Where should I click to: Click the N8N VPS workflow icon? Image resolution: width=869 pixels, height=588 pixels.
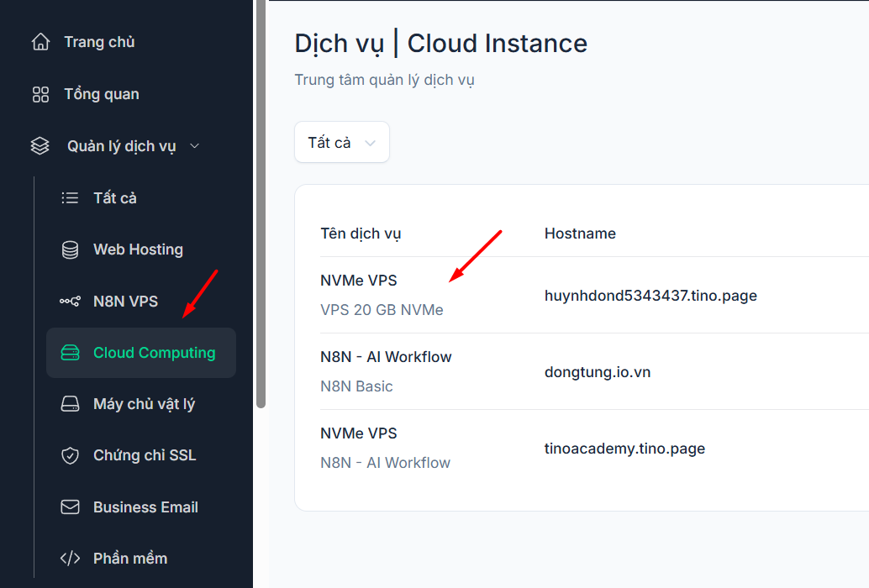71,302
